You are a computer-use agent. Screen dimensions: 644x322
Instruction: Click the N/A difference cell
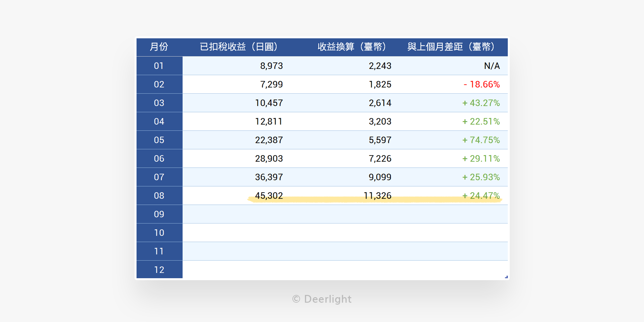pyautogui.click(x=492, y=66)
